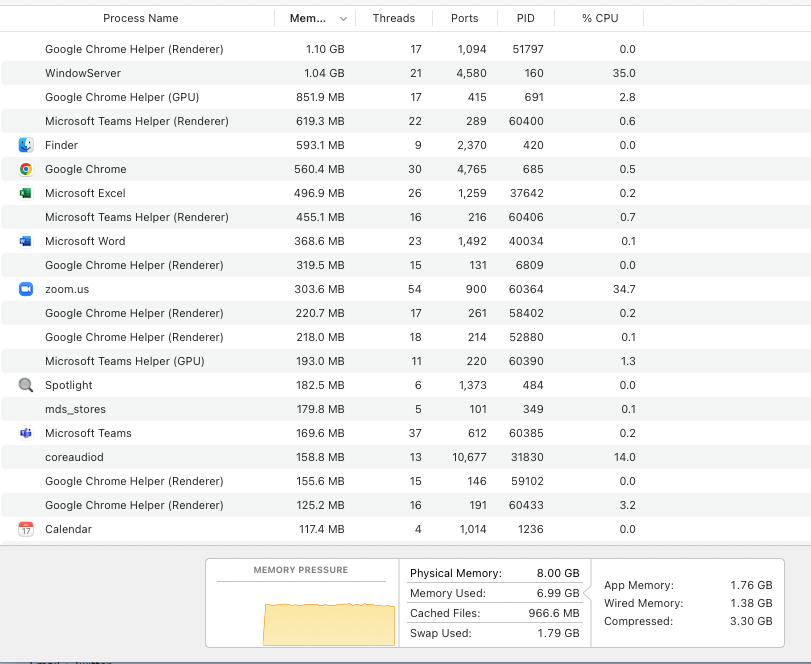Screen dimensions: 811x664
Task: Click the zoom.us camera icon
Action: pyautogui.click(x=26, y=289)
